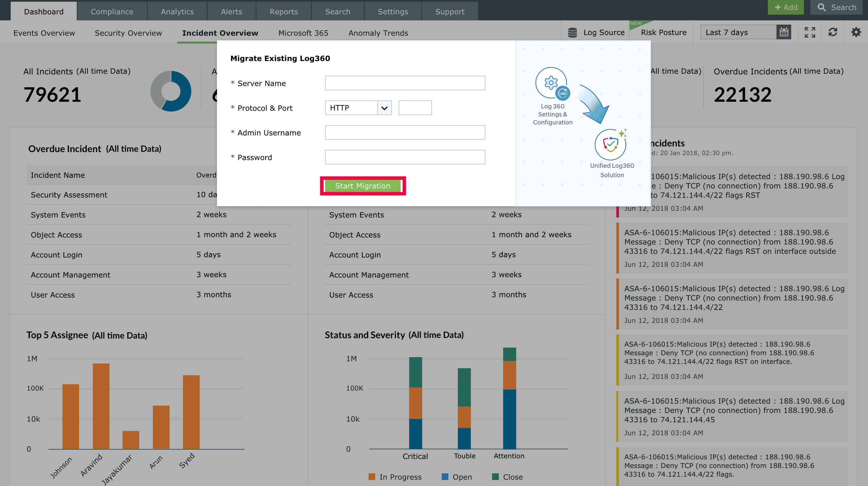
Task: Select Account Management row in middle table
Action: [457, 275]
